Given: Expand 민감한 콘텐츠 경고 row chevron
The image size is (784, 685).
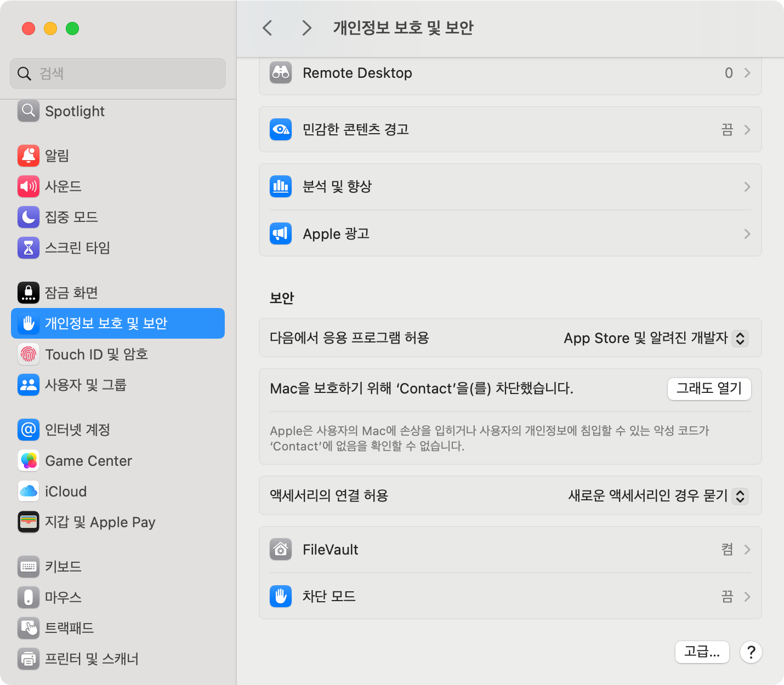Looking at the screenshot, I should (x=747, y=130).
